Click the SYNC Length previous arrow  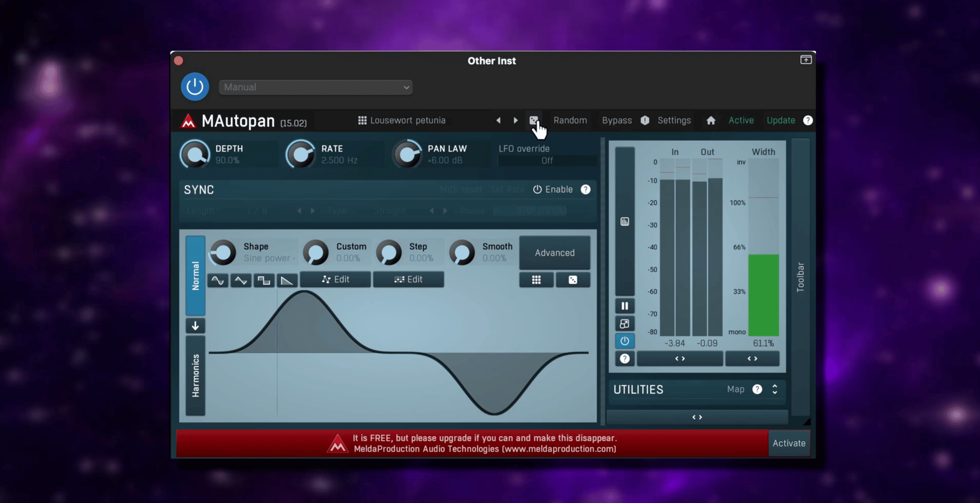pyautogui.click(x=299, y=211)
